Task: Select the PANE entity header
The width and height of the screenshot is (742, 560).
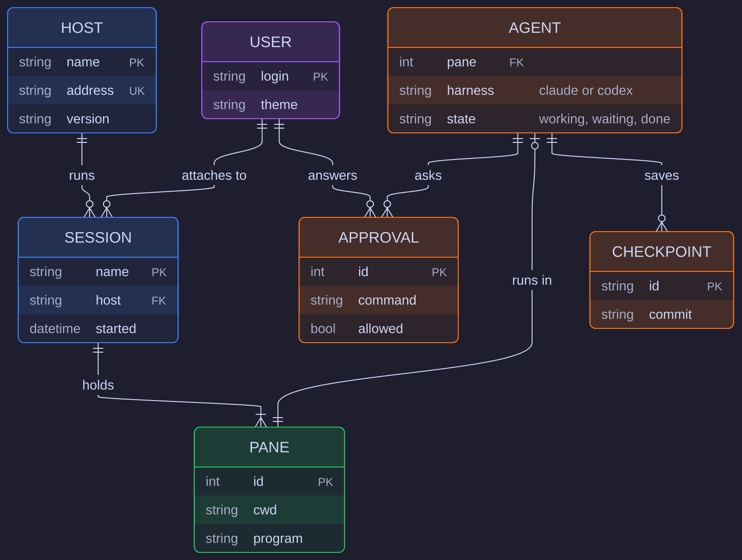Action: 269,448
